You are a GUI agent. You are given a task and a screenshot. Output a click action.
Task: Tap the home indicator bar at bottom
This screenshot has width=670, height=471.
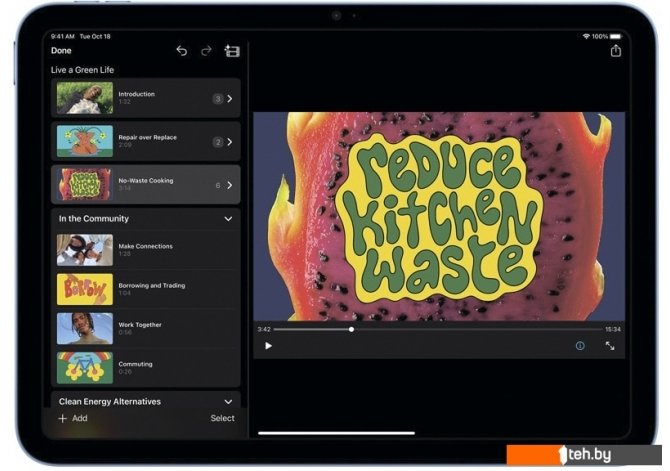(x=336, y=433)
